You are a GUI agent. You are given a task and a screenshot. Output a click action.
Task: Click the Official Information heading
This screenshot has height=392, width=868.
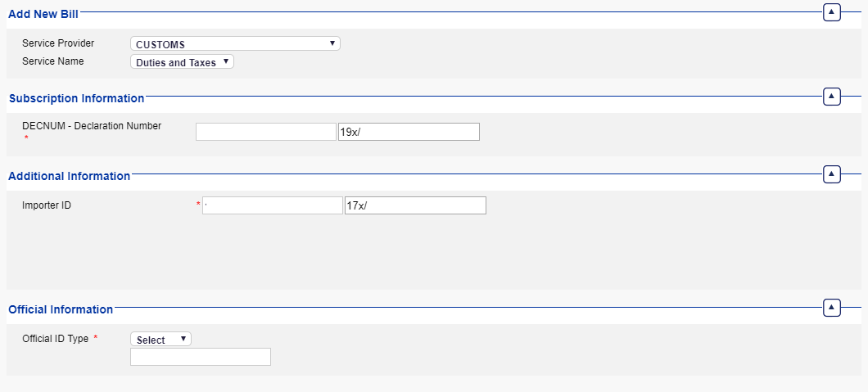point(61,309)
